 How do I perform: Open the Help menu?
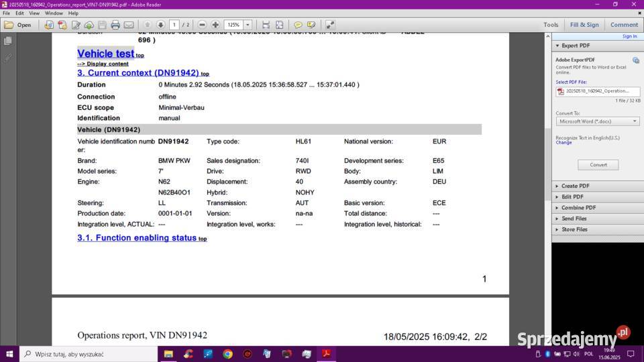[x=74, y=13]
